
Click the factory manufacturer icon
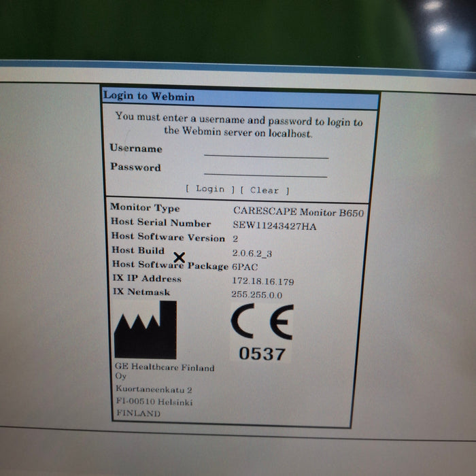tap(145, 330)
